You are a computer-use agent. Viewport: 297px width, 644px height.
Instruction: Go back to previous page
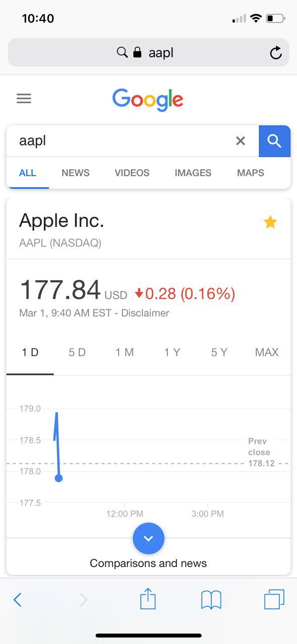[x=18, y=600]
